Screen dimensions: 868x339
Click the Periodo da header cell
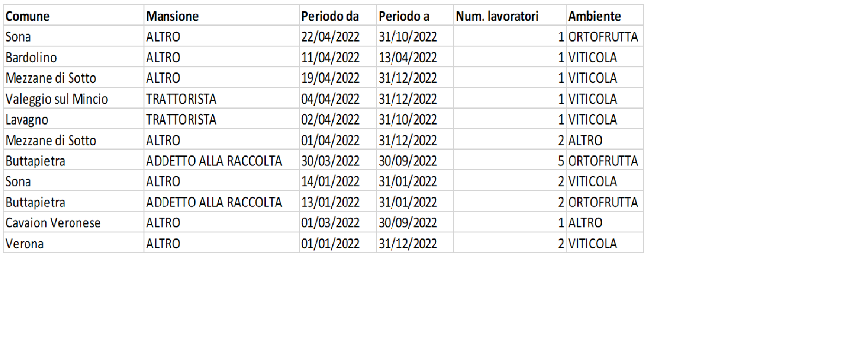click(x=338, y=16)
